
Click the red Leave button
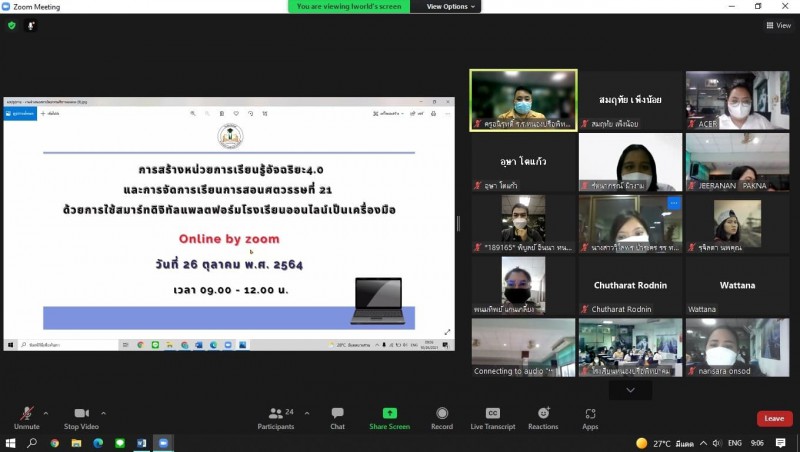[774, 418]
